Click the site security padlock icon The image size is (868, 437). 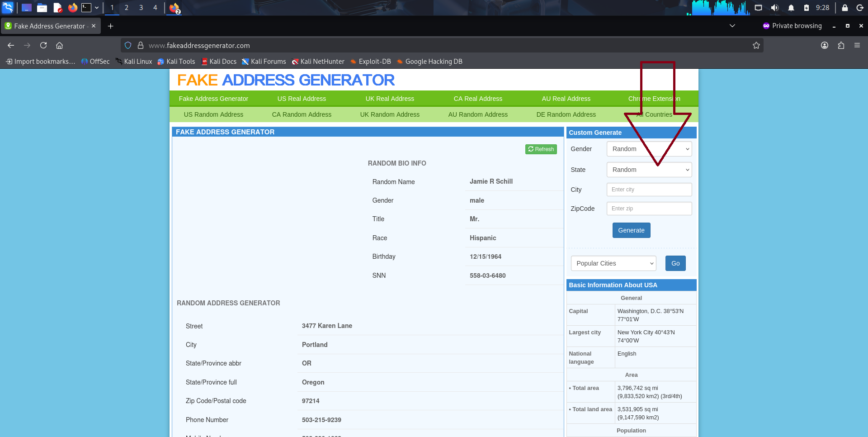coord(141,45)
